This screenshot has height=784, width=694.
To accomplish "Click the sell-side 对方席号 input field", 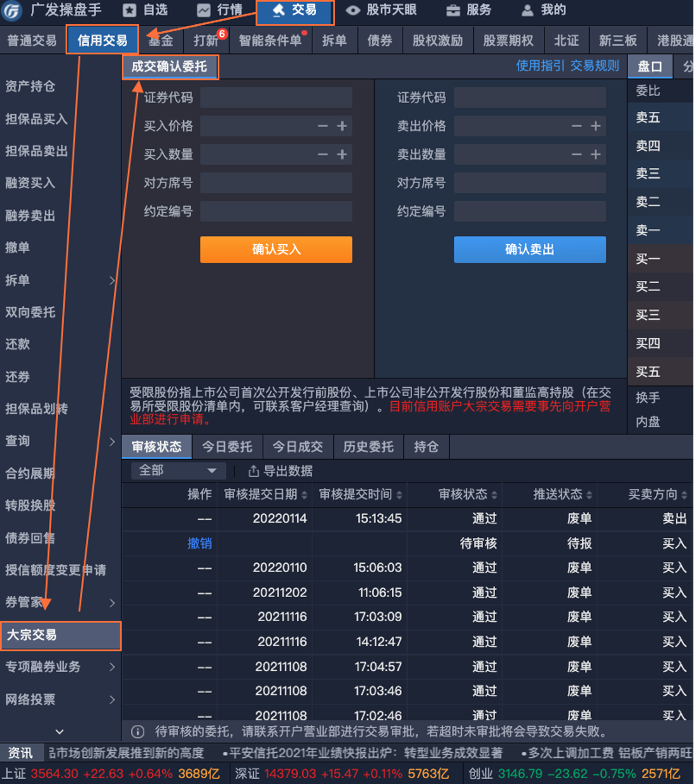I will [530, 183].
